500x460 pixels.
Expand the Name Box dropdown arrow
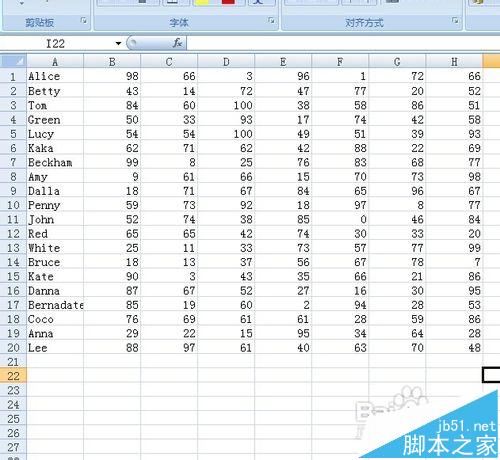coord(118,43)
